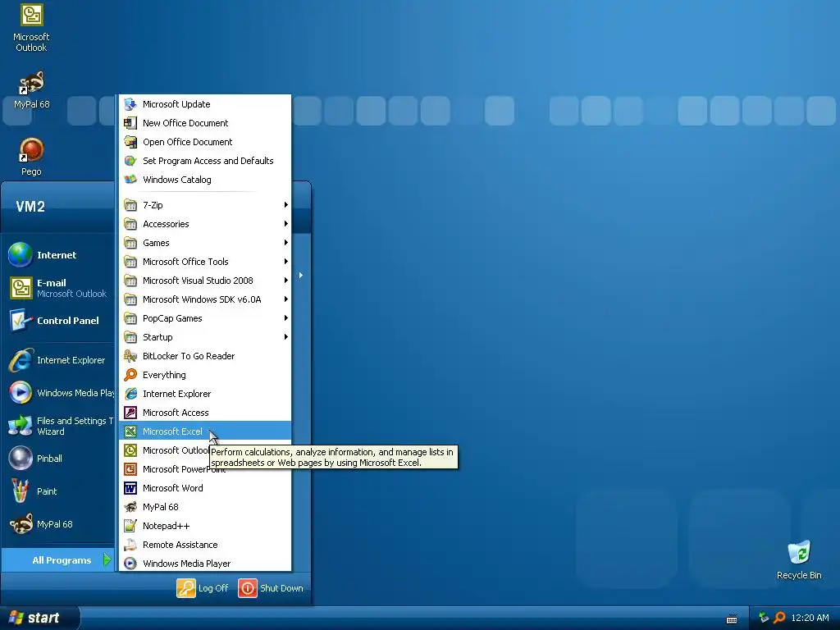Expand the 7-Zip program folder
This screenshot has width=840, height=630.
point(206,204)
